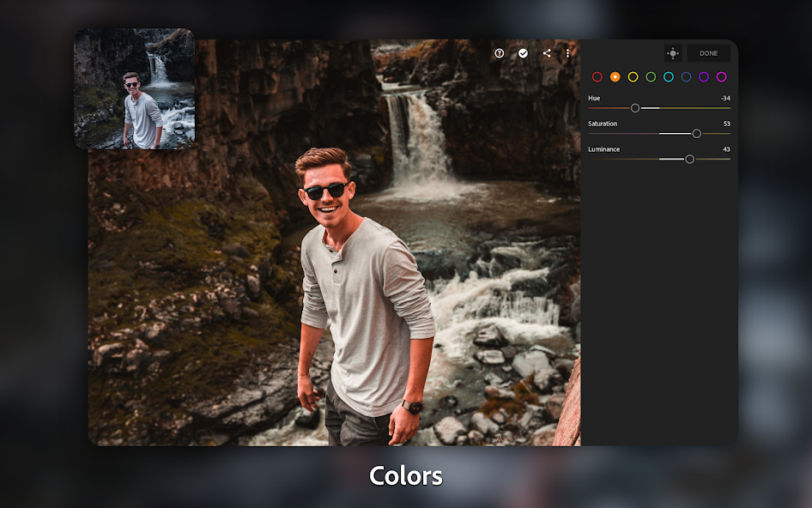Open the three-dot overflow menu
This screenshot has width=812, height=508.
pos(567,53)
